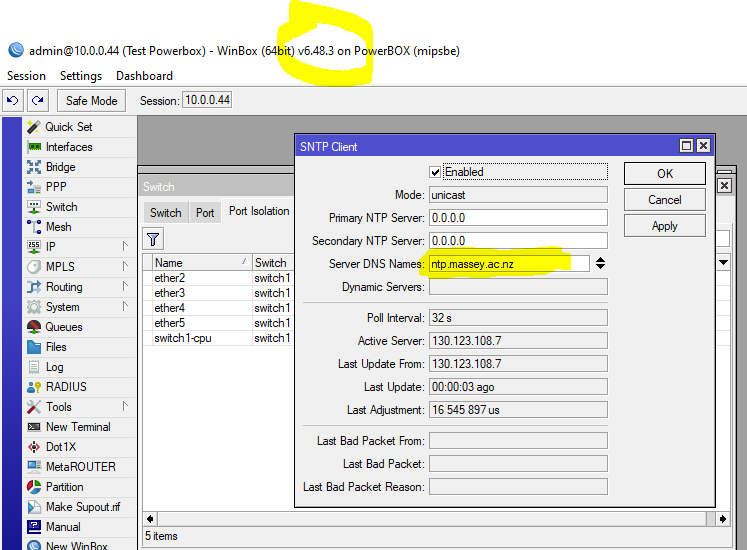Open the dropdown arrow at the Switch window's right edge
This screenshot has height=550, width=747.
724,262
